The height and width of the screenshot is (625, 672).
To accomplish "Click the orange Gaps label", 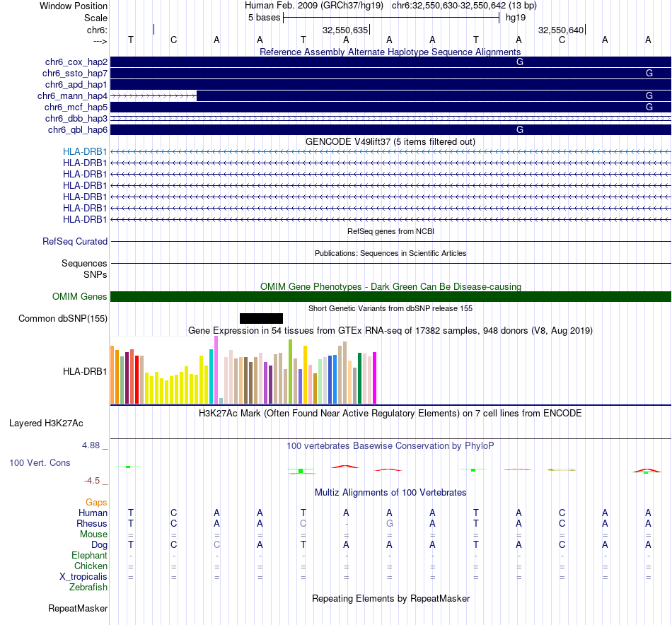I will click(96, 503).
